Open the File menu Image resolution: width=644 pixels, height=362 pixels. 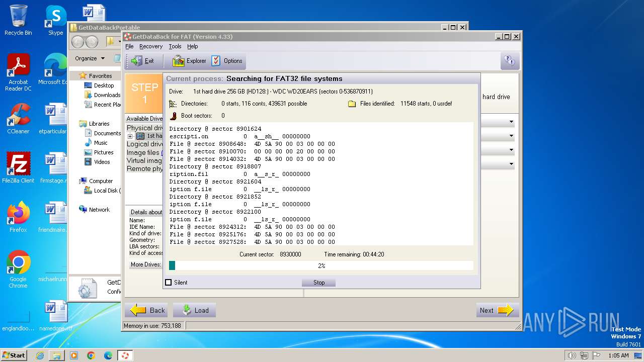click(x=129, y=46)
